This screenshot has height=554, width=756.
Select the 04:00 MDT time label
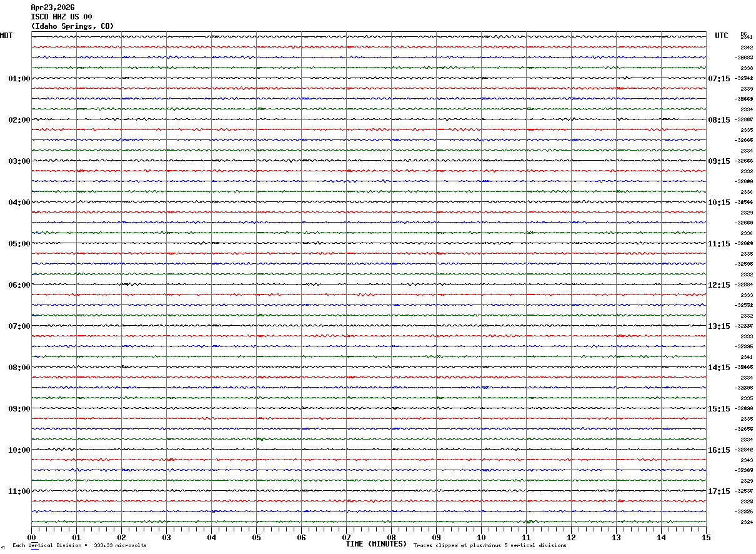pyautogui.click(x=19, y=203)
